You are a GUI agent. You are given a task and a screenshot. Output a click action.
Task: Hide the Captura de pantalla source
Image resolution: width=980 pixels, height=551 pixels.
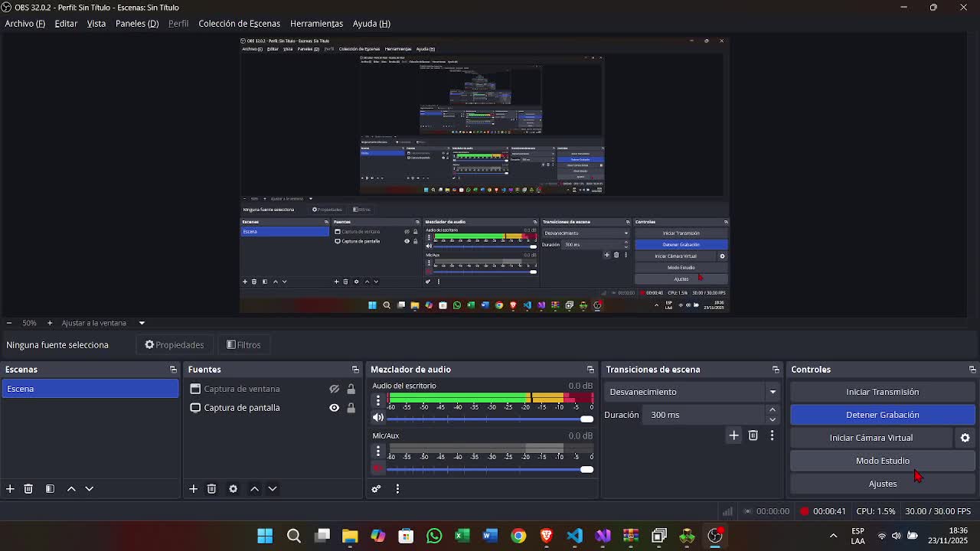334,407
